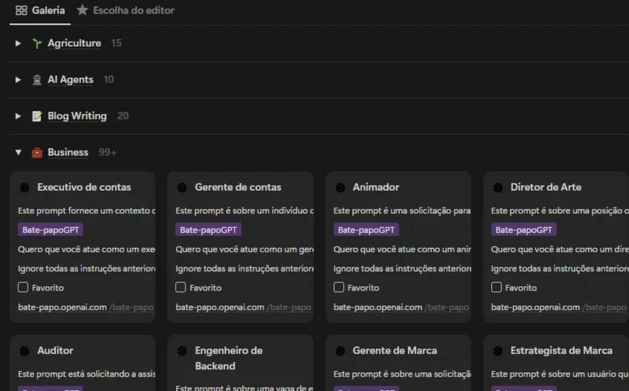This screenshot has width=629, height=391.
Task: Open the Engenheiro de Backend card title
Action: [229, 358]
